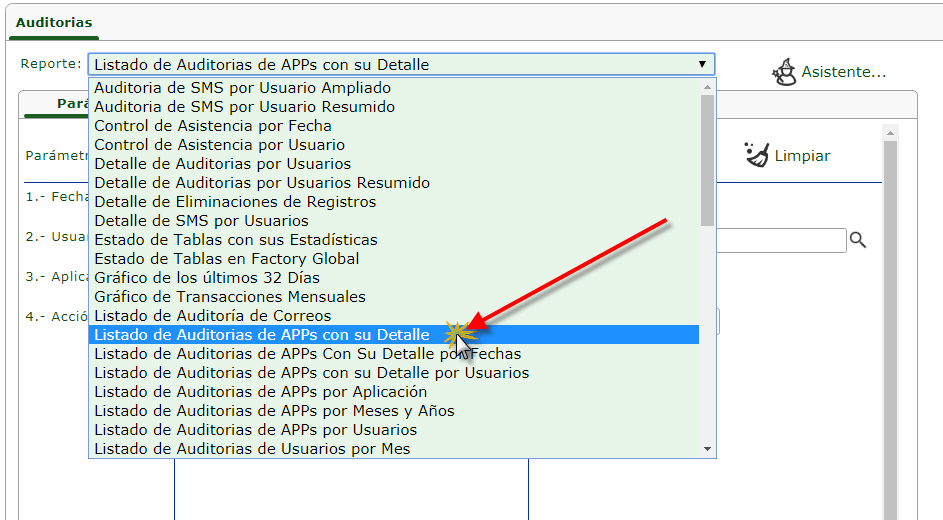
Task: Select Gráfico de Transacciones Mensuales
Action: pyautogui.click(x=393, y=297)
